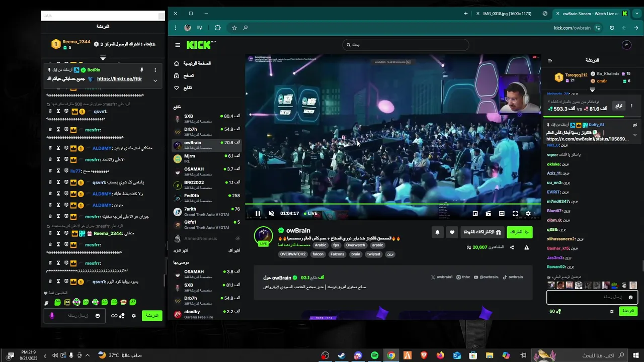Switch to IMG_0018.jpg browser tab
This screenshot has width=644, height=362.
[511, 14]
